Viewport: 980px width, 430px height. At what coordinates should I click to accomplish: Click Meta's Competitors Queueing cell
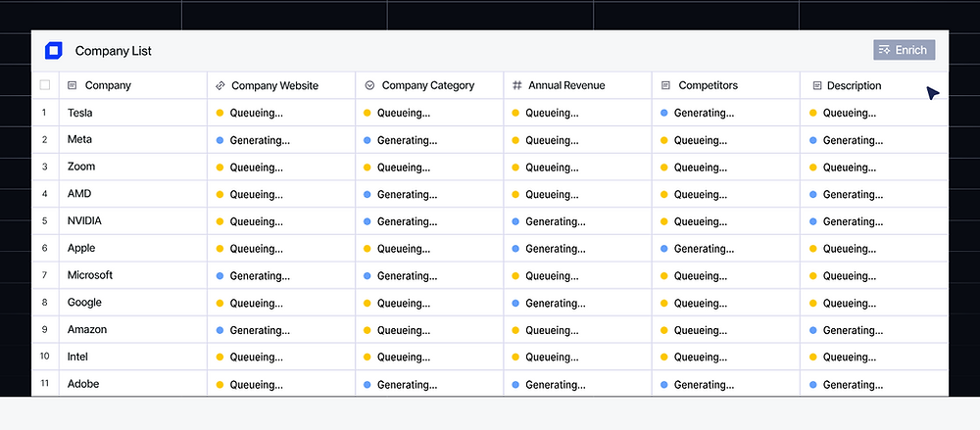click(725, 140)
